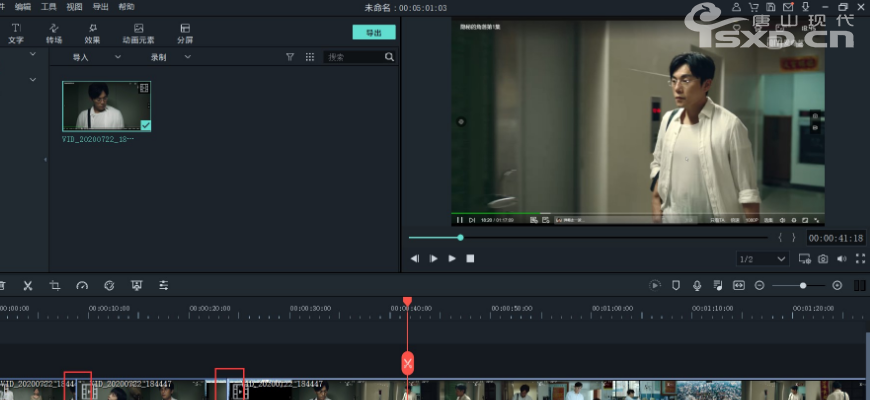Click the save icon in title bar

click(771, 7)
